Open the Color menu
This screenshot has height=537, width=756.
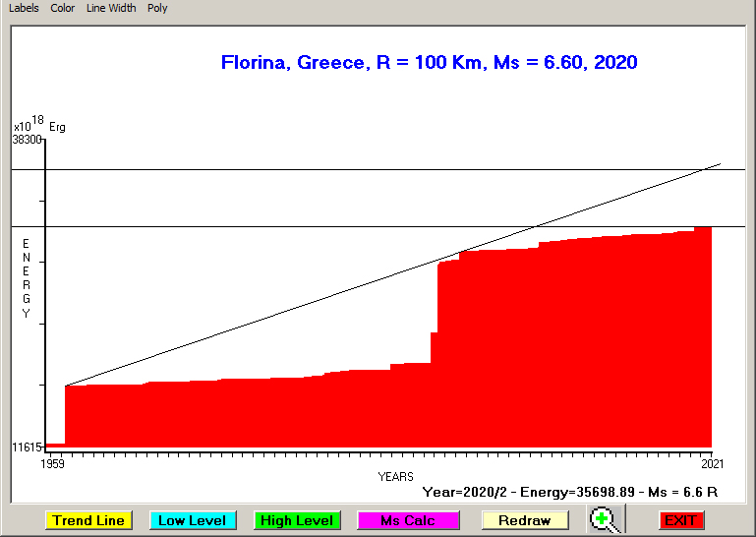[63, 8]
